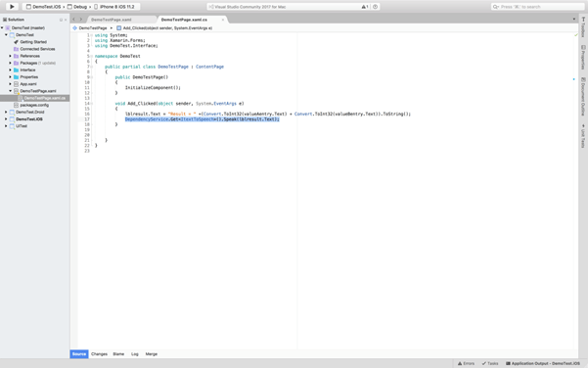Change the Debug build configuration
588x368 pixels.
pos(77,7)
